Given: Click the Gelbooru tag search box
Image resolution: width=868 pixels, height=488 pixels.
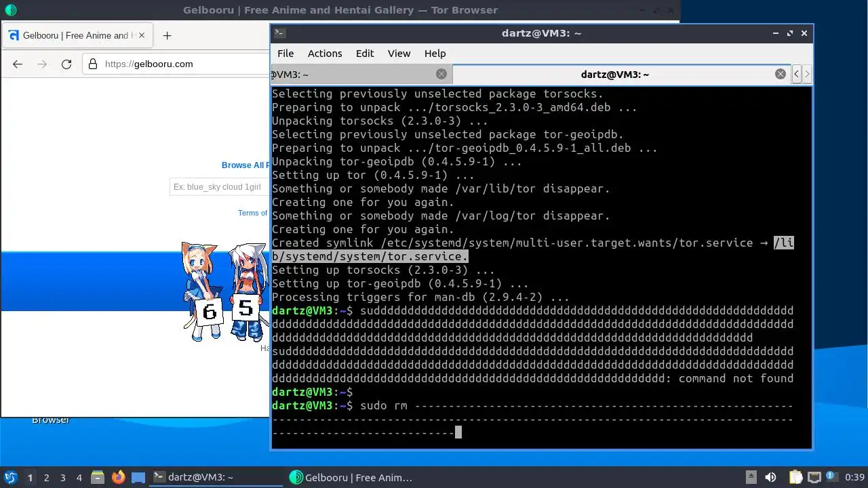Looking at the screenshot, I should [x=220, y=187].
